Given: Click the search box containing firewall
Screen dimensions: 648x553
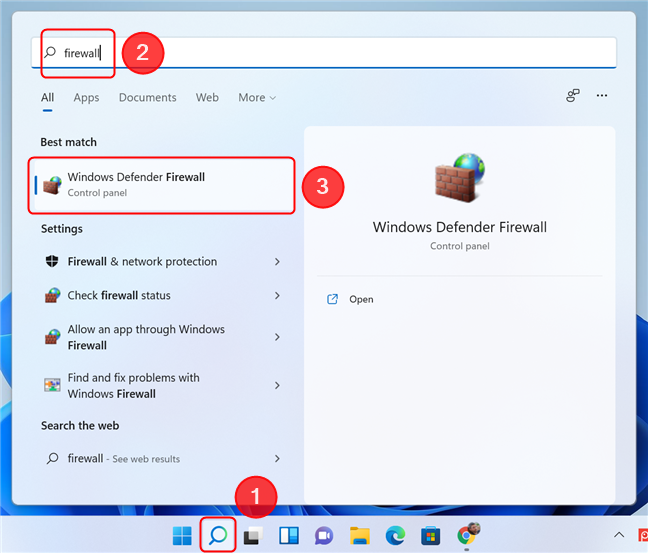Looking at the screenshot, I should tap(330, 53).
